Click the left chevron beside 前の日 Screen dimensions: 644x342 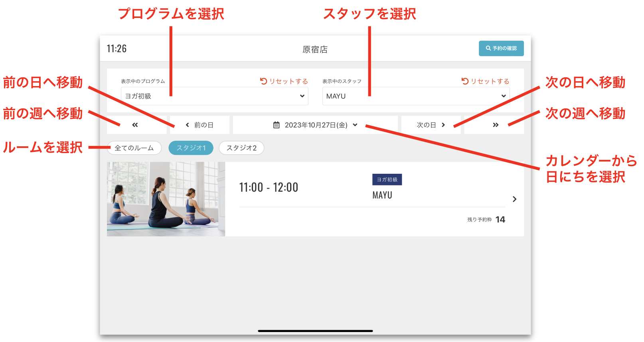point(188,125)
